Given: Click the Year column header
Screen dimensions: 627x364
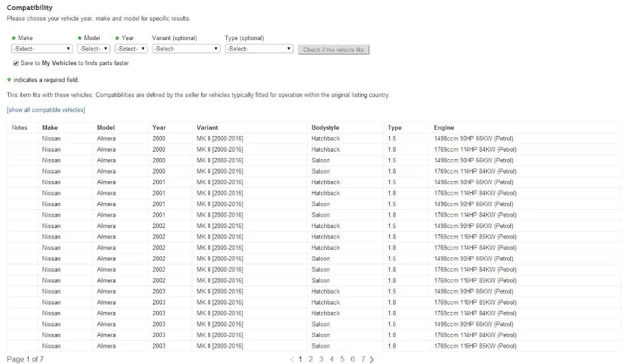Looking at the screenshot, I should 159,127.
